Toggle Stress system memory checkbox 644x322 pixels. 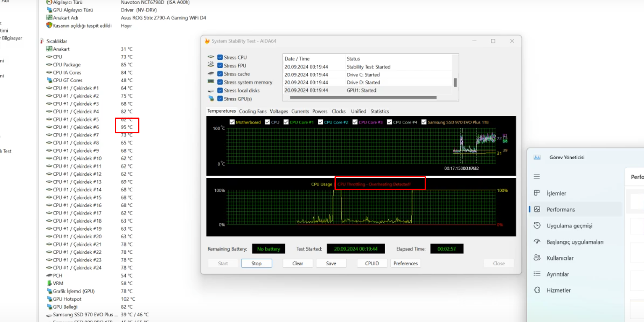pyautogui.click(x=220, y=82)
